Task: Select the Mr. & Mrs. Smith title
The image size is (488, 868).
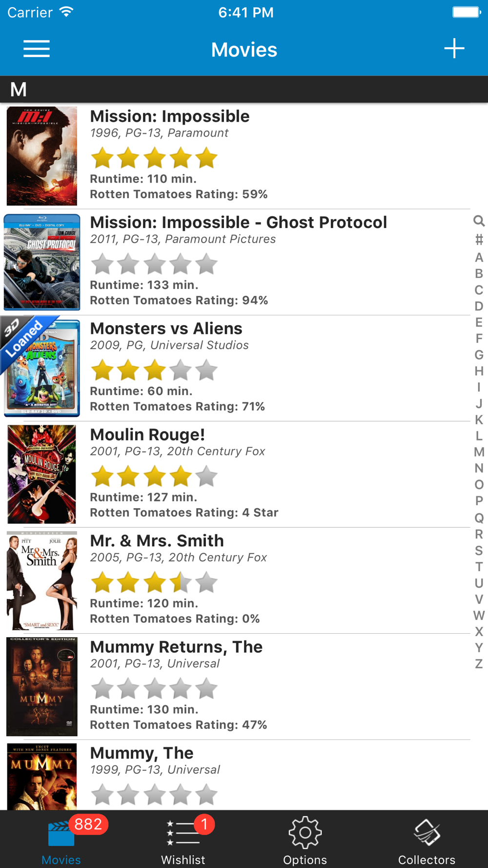Action: [157, 540]
